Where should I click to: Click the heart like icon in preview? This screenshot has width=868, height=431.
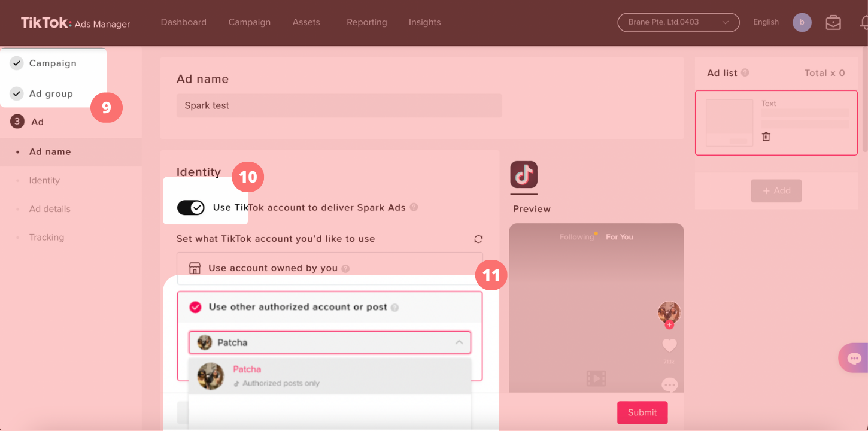(x=669, y=345)
